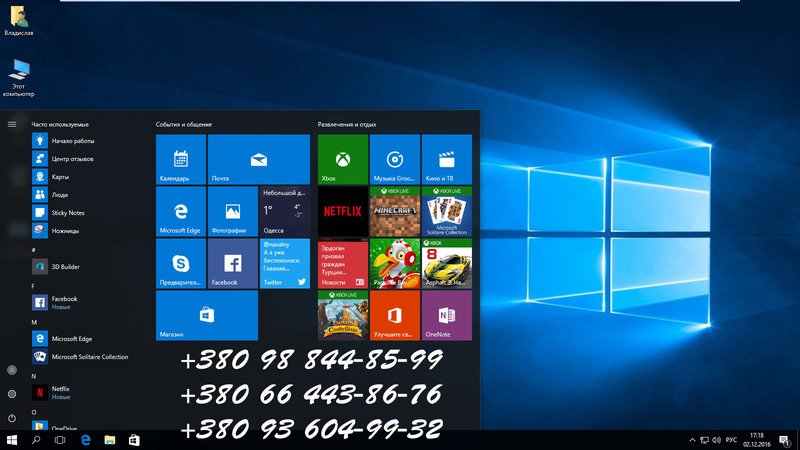The width and height of the screenshot is (800, 450).
Task: Open File Explorer from taskbar
Action: (x=110, y=440)
